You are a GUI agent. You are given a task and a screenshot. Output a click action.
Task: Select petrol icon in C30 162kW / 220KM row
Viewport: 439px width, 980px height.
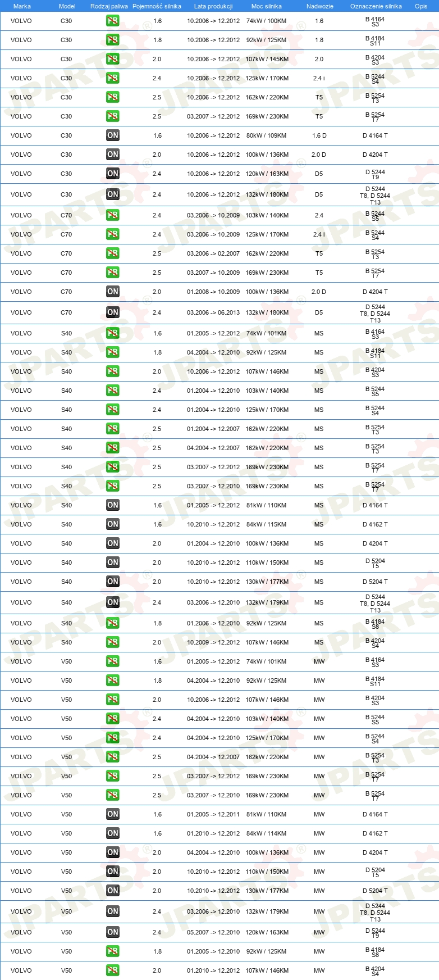pos(113,97)
